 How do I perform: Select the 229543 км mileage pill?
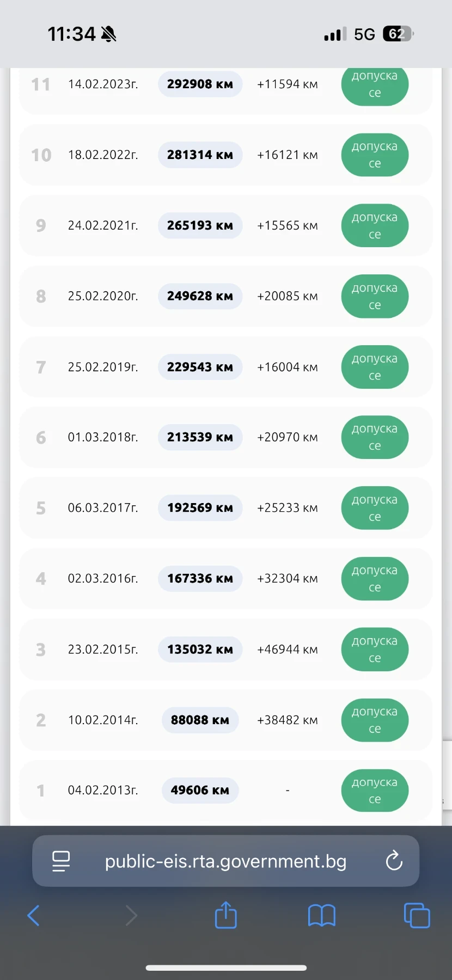[200, 367]
